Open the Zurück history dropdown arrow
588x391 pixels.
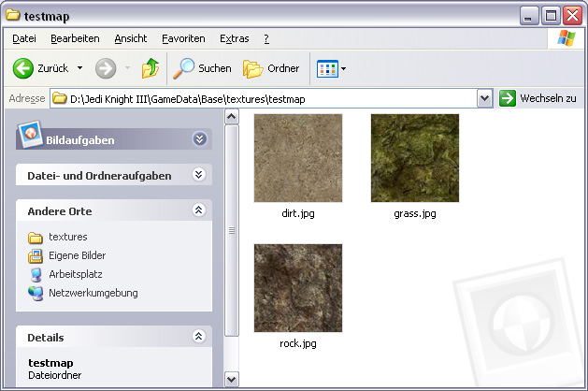(79, 68)
